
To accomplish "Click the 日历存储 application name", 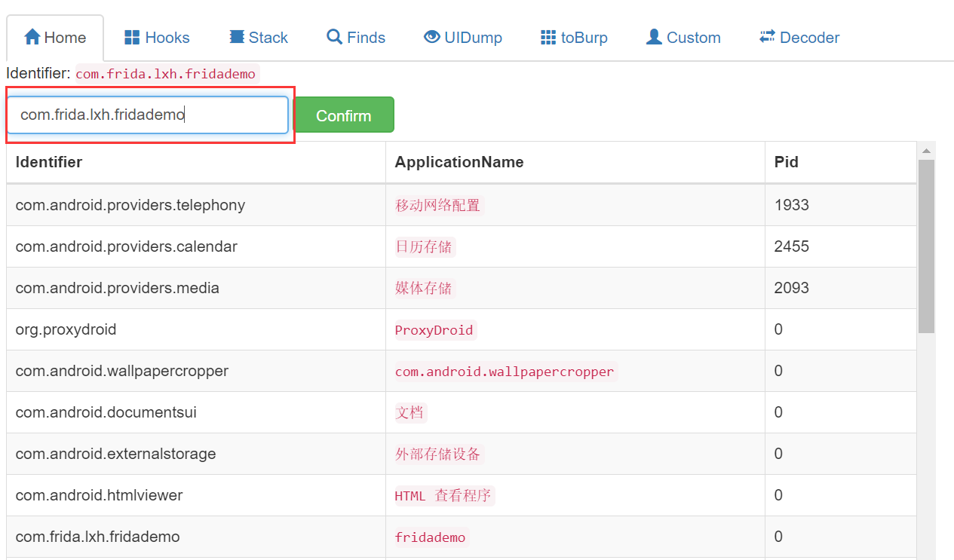I will [x=424, y=246].
